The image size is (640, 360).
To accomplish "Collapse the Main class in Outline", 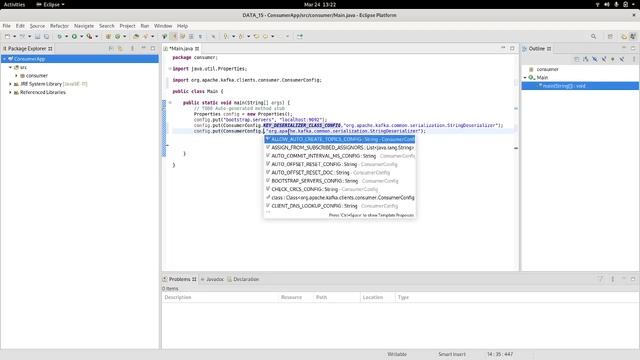I will [x=525, y=78].
